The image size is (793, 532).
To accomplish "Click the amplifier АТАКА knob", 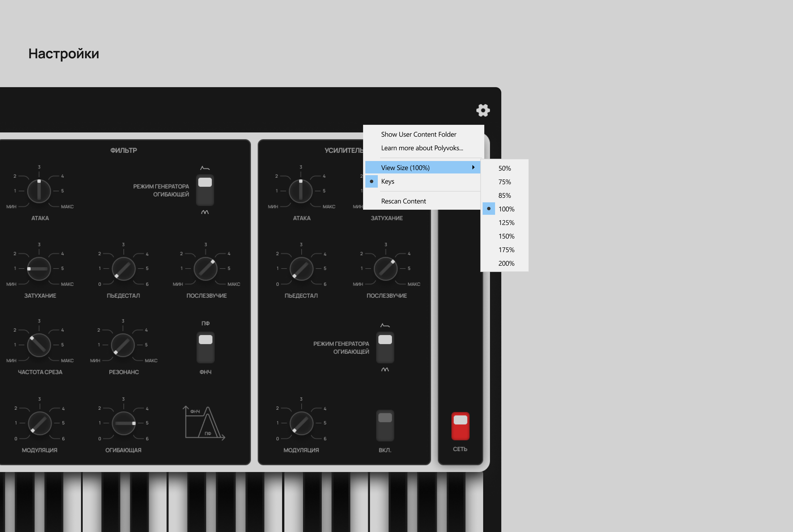I will click(300, 191).
